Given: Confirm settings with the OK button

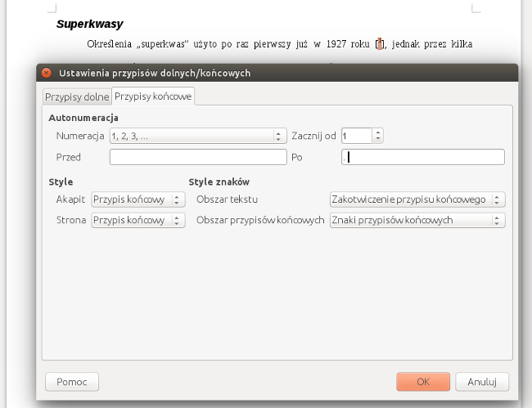Looking at the screenshot, I should coord(423,382).
